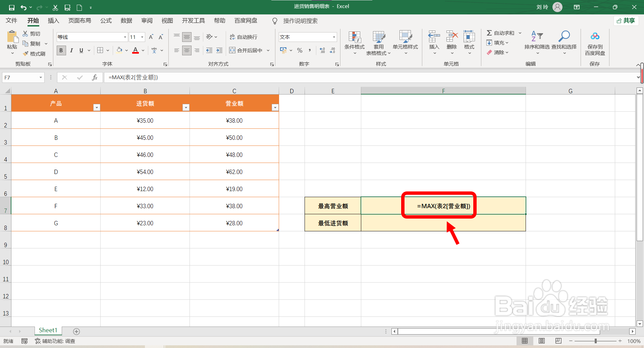
Task: Click the 清除 (Clear) button
Action: (498, 53)
